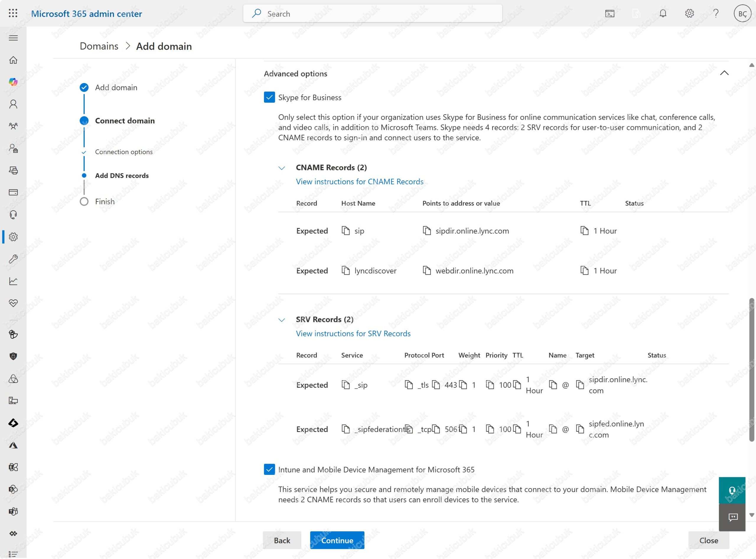Image resolution: width=756 pixels, height=559 pixels.
Task: Uncheck the Skype for Business checkbox
Action: 269,97
